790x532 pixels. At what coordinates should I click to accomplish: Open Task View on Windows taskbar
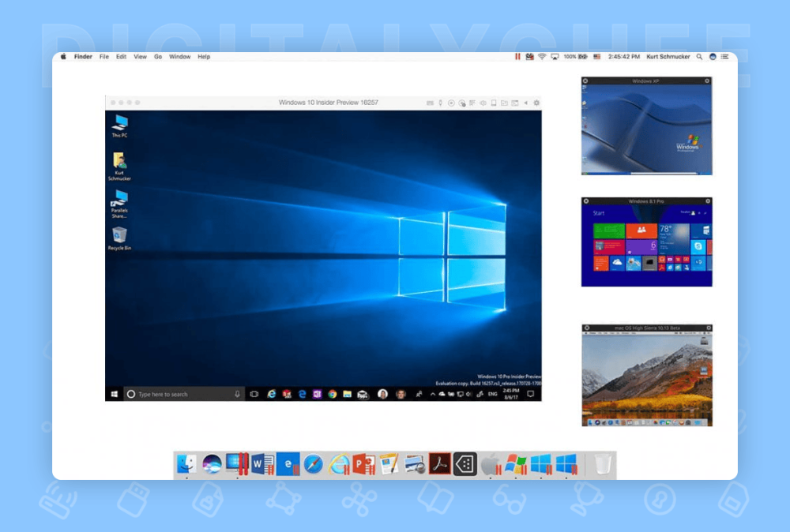click(x=254, y=394)
